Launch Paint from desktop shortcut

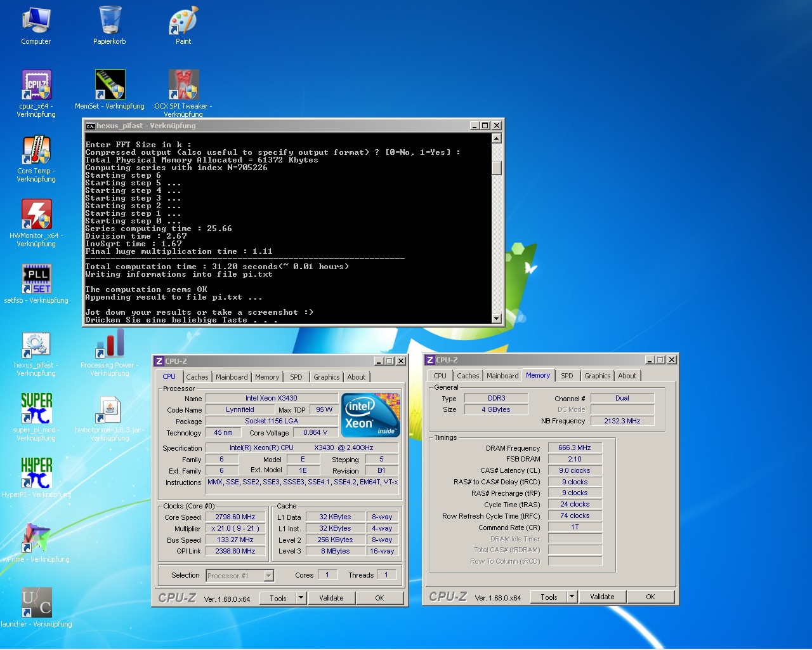click(183, 25)
